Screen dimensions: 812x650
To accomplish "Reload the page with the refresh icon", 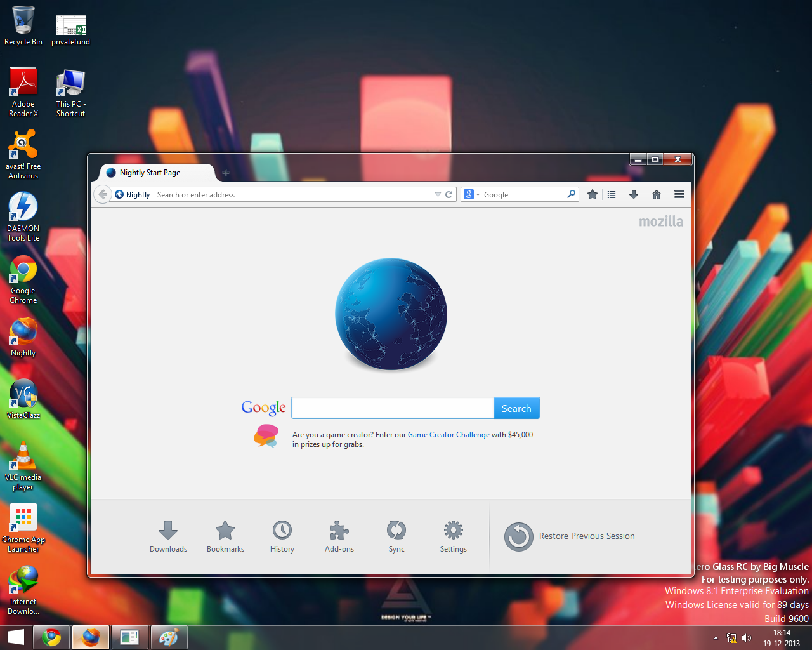I will [449, 195].
